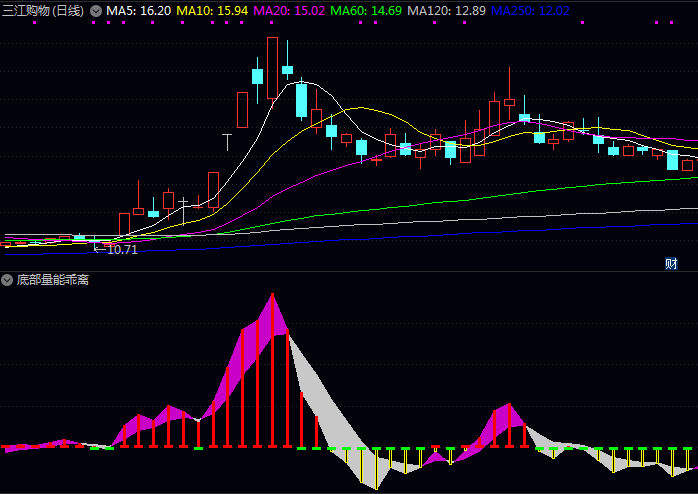698x494 pixels.
Task: Select the MA10: 15.94 yellow label
Action: (212, 10)
